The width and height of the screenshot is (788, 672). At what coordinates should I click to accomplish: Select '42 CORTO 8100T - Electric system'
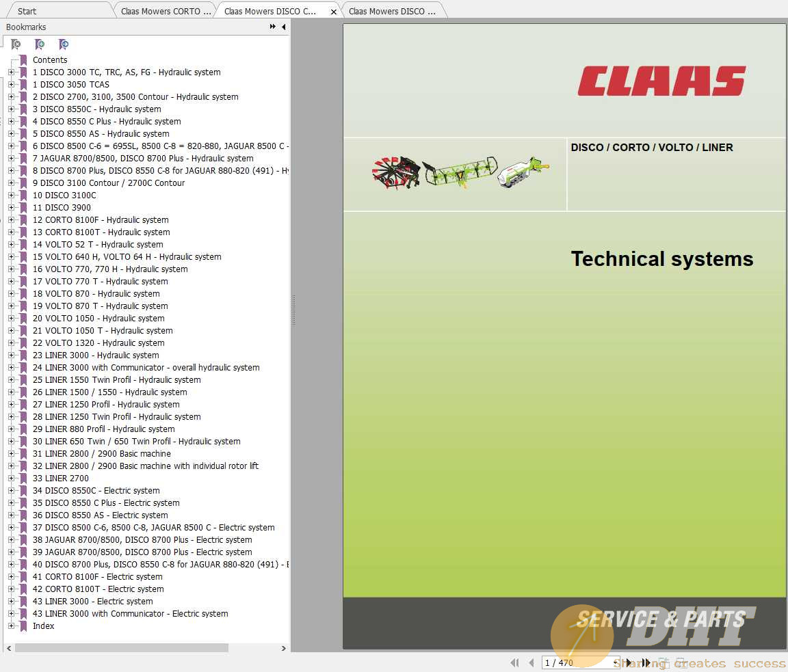click(98, 589)
